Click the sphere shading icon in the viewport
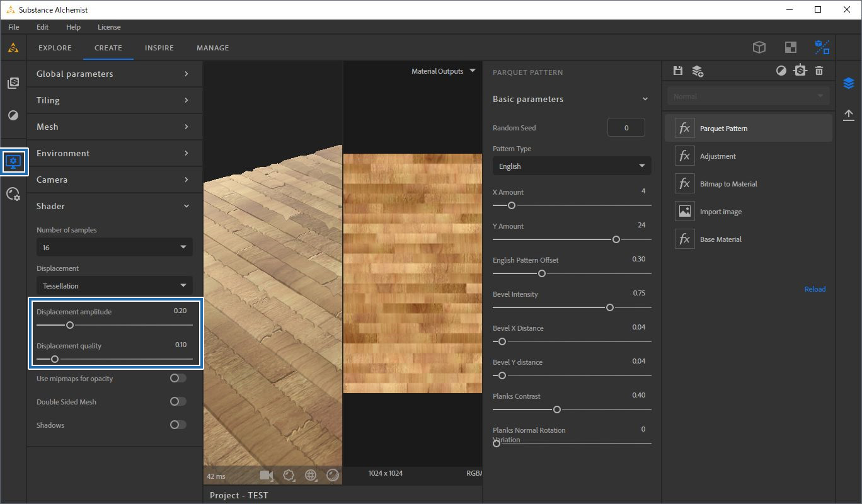 click(x=333, y=475)
